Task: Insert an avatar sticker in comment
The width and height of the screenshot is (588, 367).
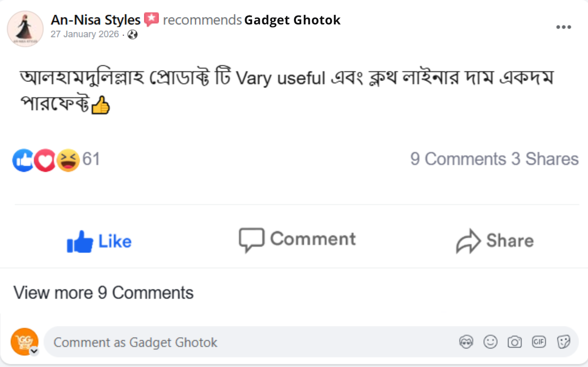Action: coord(466,342)
